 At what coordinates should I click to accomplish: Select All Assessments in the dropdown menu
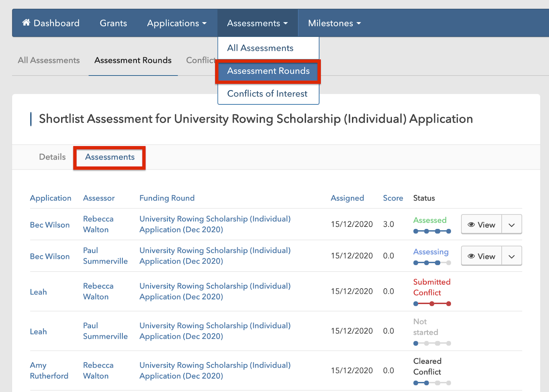tap(260, 48)
